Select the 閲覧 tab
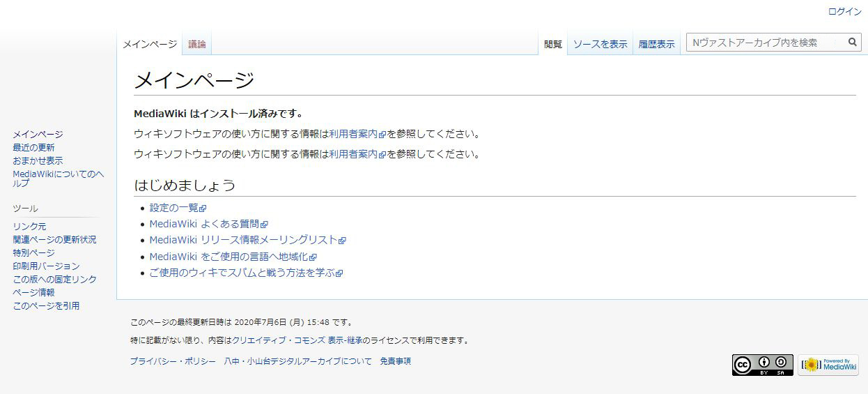The height and width of the screenshot is (394, 868). [553, 44]
